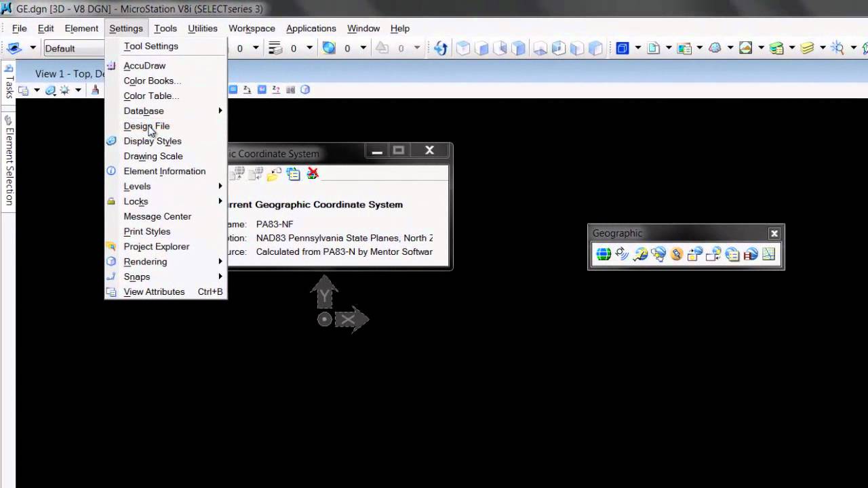Click the line weight icon in attributes toolbar
The image size is (868, 488).
pos(275,48)
